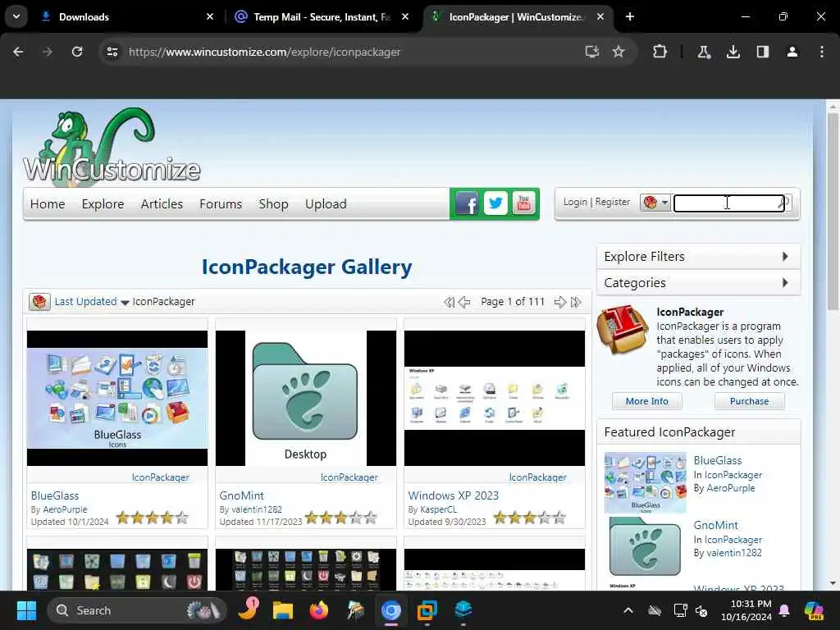
Task: Open Firefox from the taskbar
Action: 319,610
